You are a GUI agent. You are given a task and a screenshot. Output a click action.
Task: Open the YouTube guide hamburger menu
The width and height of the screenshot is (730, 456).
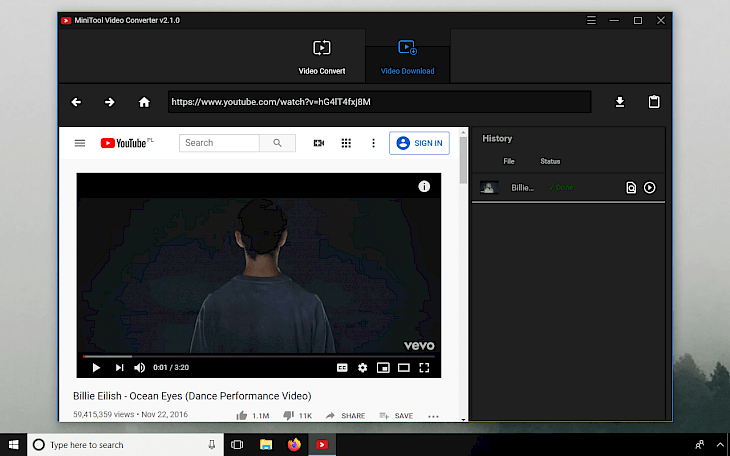80,143
